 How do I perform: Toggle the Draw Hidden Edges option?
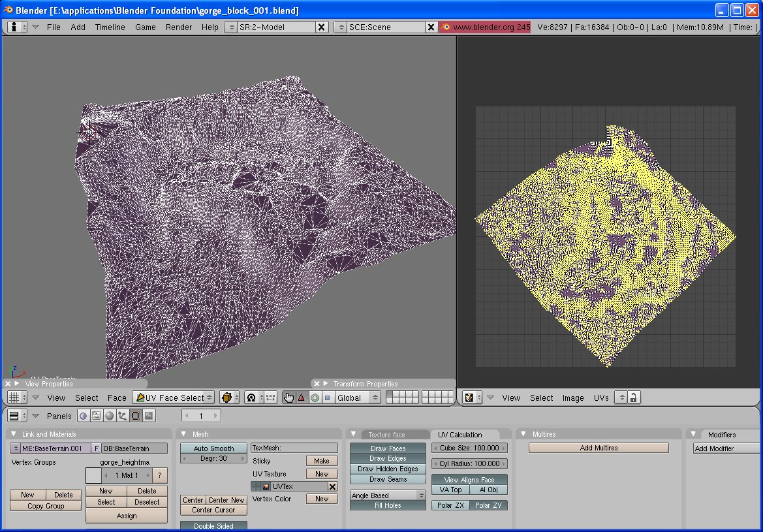coord(388,469)
